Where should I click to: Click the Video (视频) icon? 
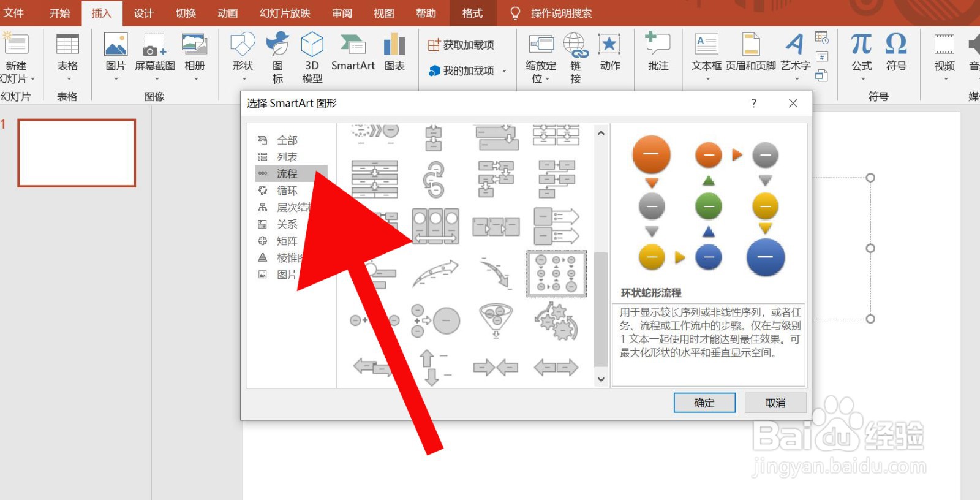[x=944, y=44]
